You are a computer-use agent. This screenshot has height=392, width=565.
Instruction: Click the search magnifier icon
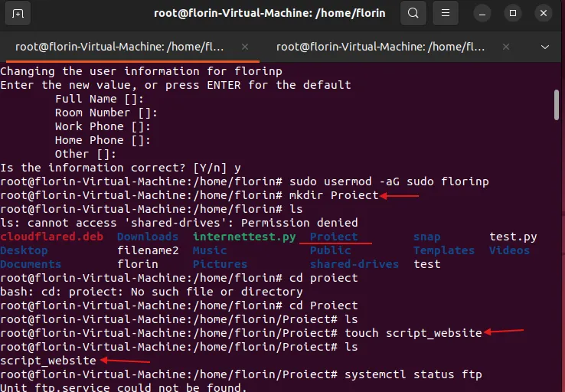pos(413,13)
